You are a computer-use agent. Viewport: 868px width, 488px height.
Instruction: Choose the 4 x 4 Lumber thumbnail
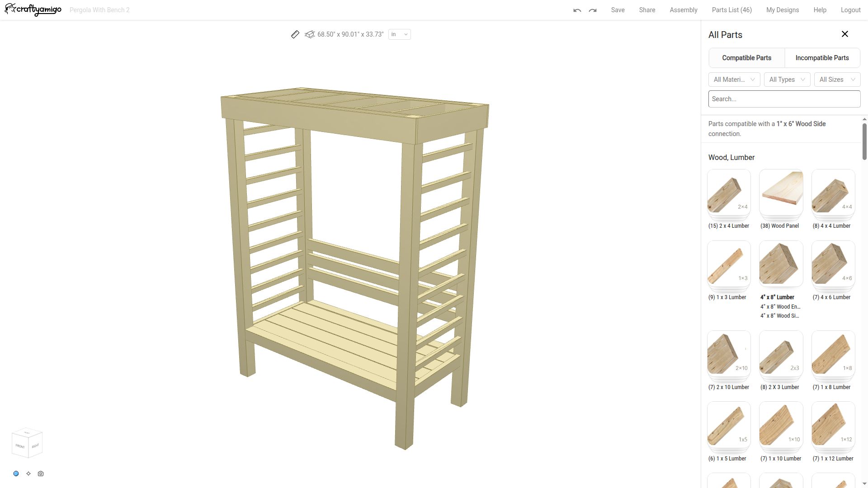pos(833,192)
